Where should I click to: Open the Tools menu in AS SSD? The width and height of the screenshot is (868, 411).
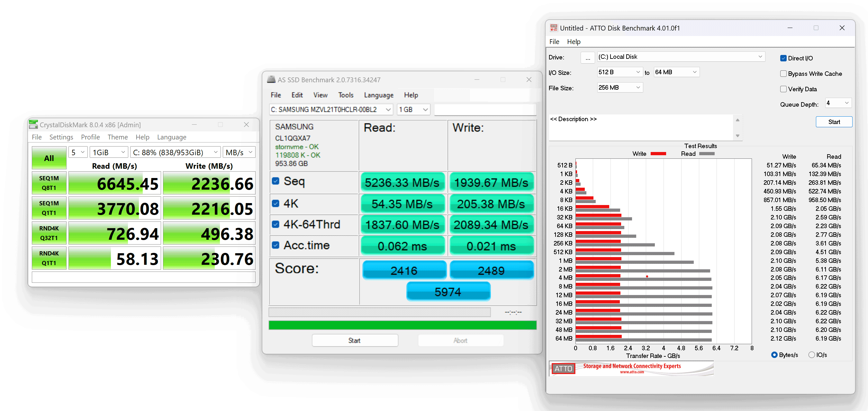click(346, 95)
